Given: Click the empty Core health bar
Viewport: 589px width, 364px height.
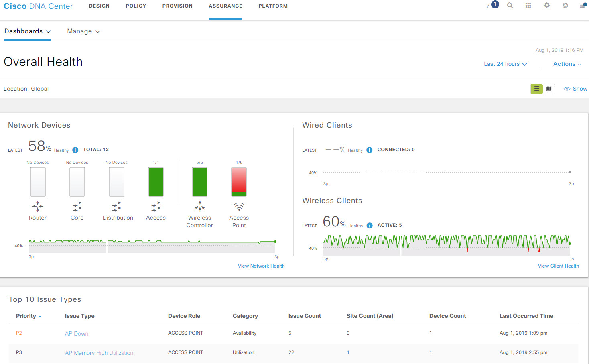Looking at the screenshot, I should click(x=77, y=182).
